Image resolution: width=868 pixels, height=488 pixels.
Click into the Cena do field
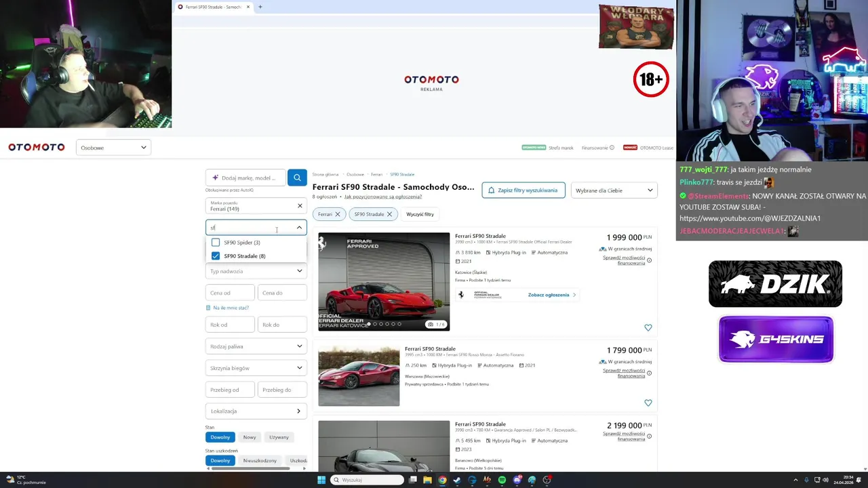coord(282,293)
